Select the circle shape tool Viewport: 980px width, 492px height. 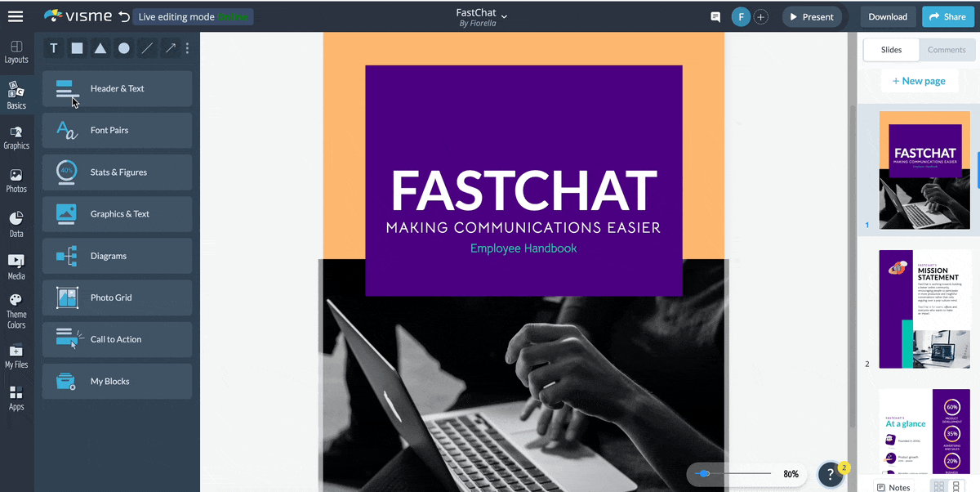[x=123, y=48]
